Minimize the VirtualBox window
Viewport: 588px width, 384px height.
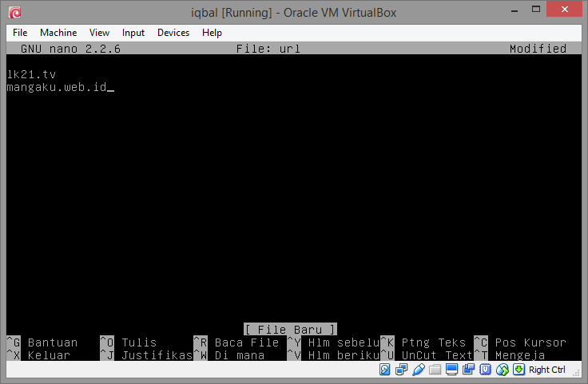(514, 10)
